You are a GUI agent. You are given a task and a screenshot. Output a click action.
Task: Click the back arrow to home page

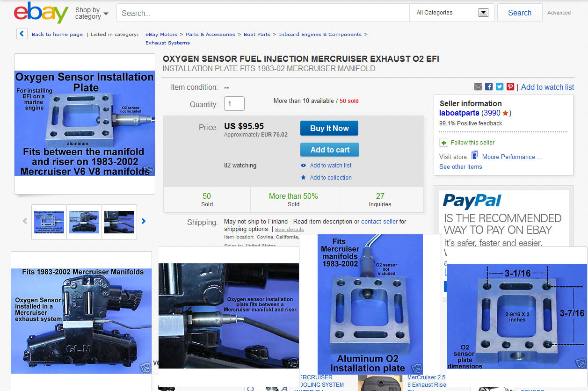coord(22,34)
